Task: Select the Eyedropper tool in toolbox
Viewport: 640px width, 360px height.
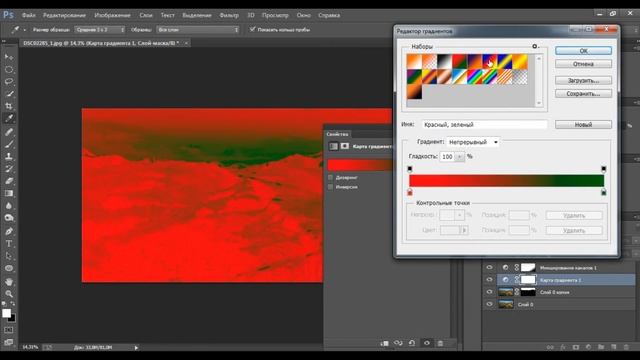Action: 9,118
